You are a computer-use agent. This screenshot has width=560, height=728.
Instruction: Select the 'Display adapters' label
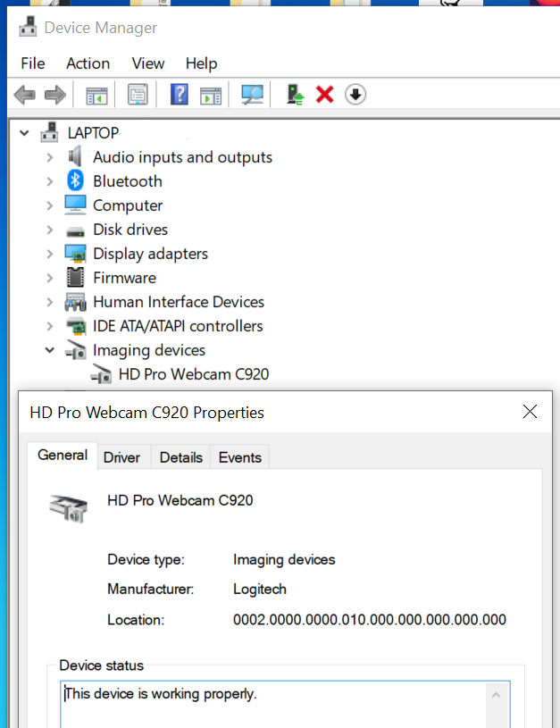point(150,254)
